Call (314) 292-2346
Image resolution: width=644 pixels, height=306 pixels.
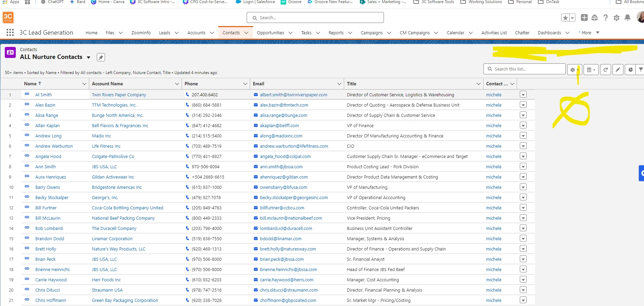(x=207, y=115)
